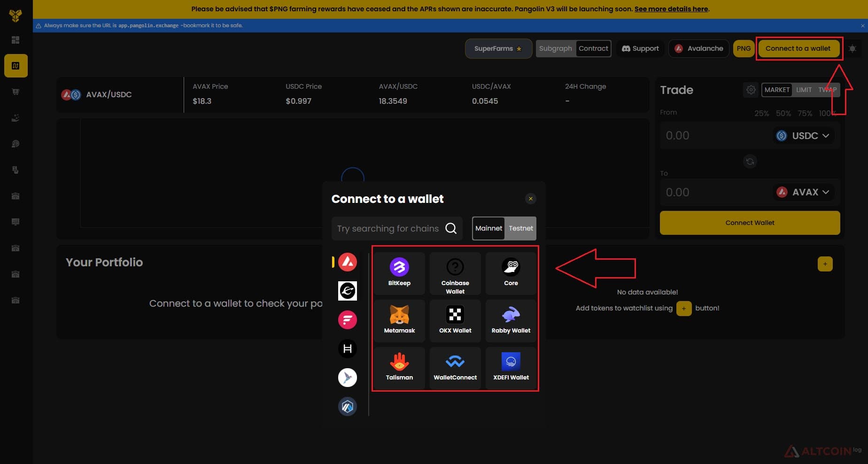Follow See more details here link
868x464 pixels.
pyautogui.click(x=671, y=9)
